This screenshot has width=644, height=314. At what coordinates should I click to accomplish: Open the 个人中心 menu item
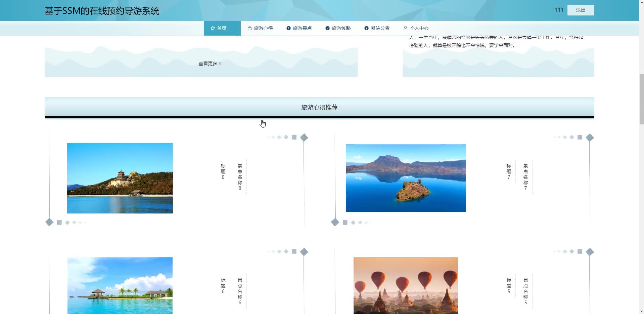[x=416, y=28]
